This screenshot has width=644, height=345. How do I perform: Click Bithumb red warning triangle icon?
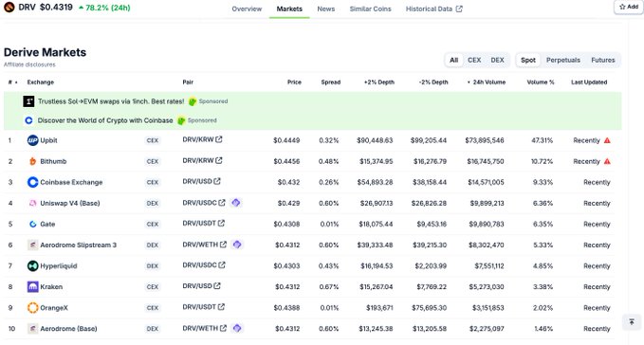point(607,161)
